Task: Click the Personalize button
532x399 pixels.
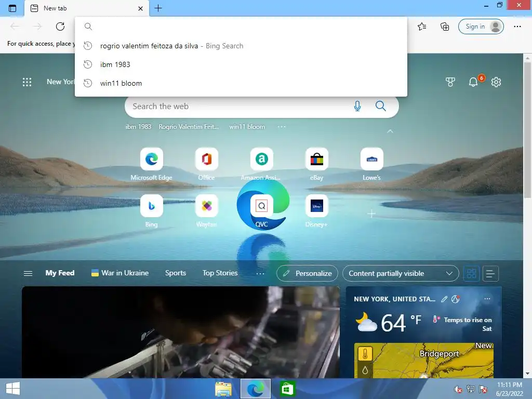Action: pyautogui.click(x=307, y=273)
